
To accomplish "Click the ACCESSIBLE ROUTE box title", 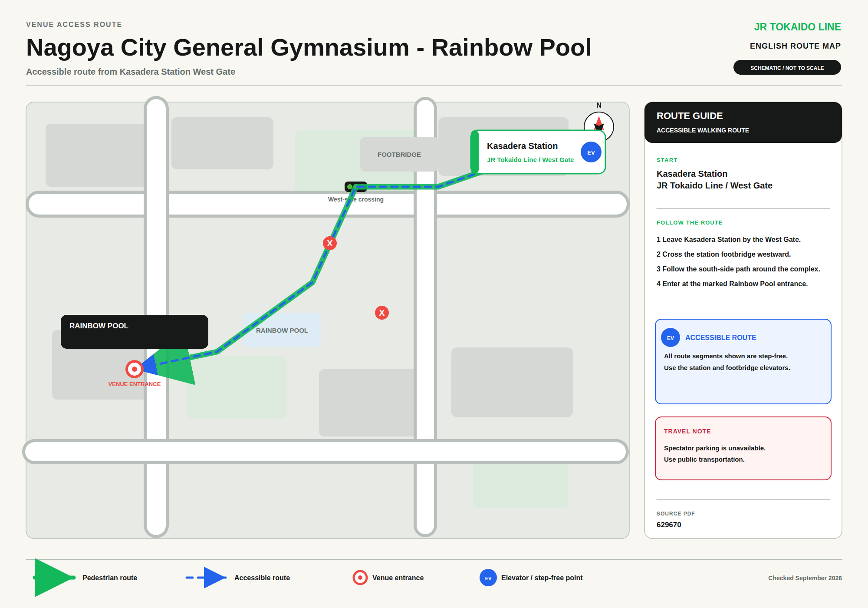I will pyautogui.click(x=720, y=338).
